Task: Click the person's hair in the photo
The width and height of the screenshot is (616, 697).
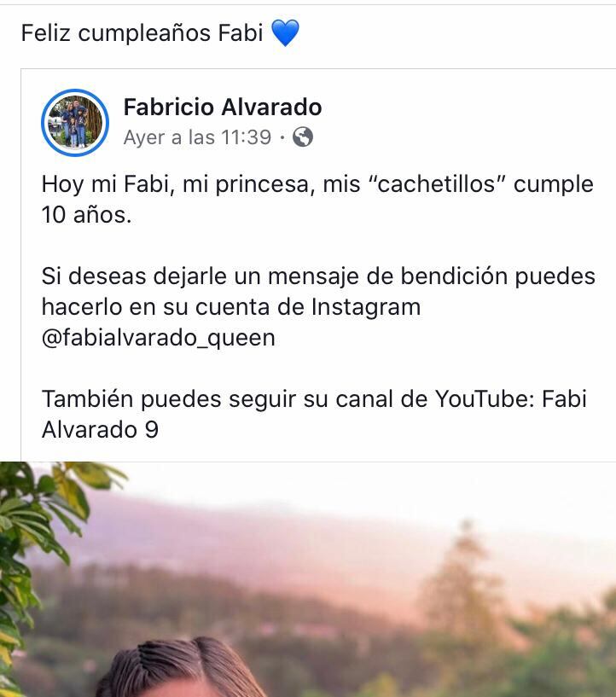Action: [x=183, y=667]
